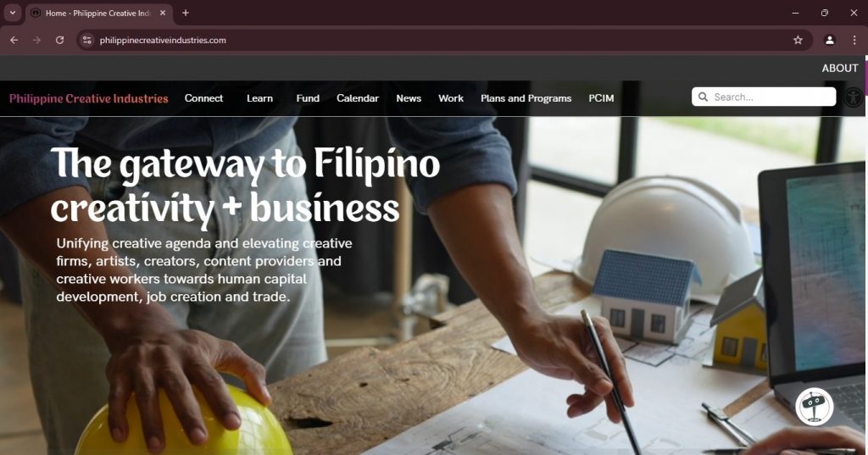Click the Philippine Creative Industries logo
The width and height of the screenshot is (868, 455).
tap(88, 98)
